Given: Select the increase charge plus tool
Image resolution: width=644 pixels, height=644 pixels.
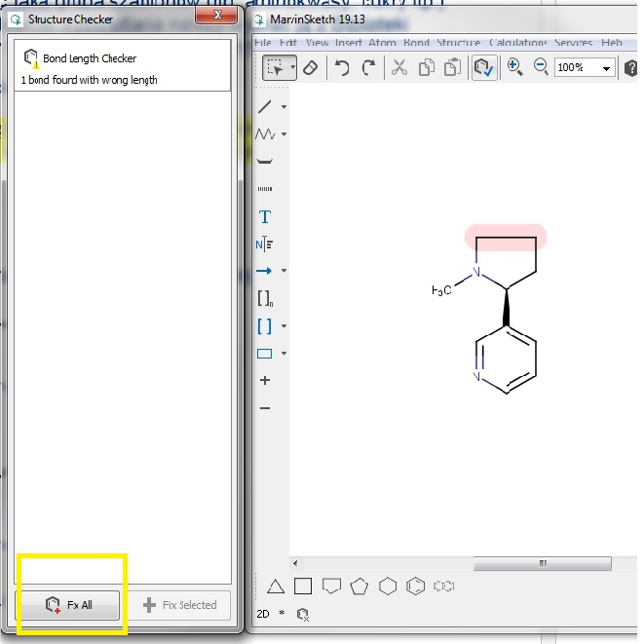Looking at the screenshot, I should click(264, 380).
